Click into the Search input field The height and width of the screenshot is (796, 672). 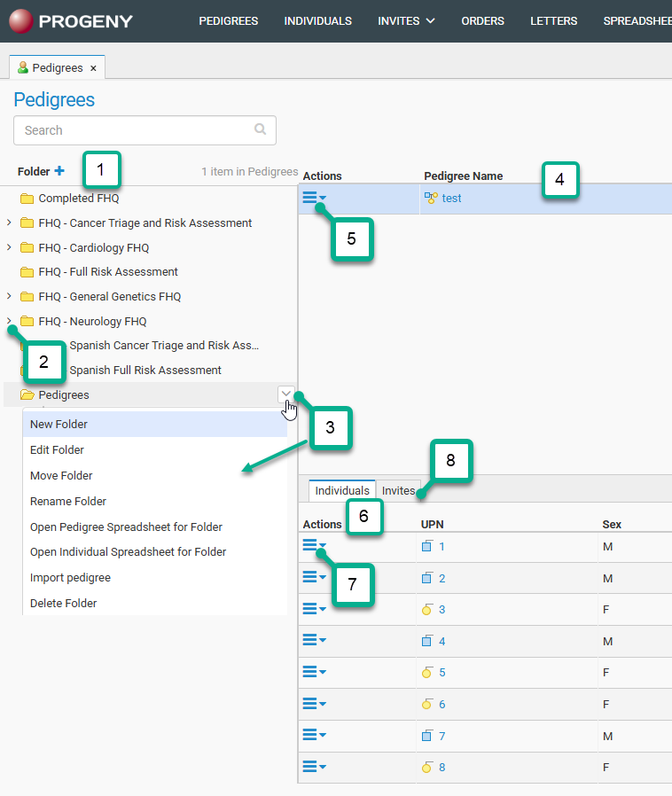pyautogui.click(x=133, y=130)
